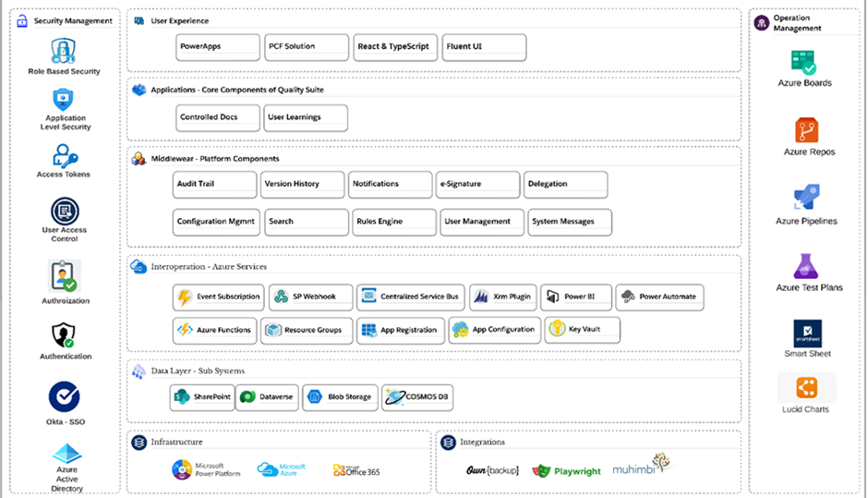The image size is (868, 498).
Task: Click the Audit Trail component
Action: coord(215,185)
